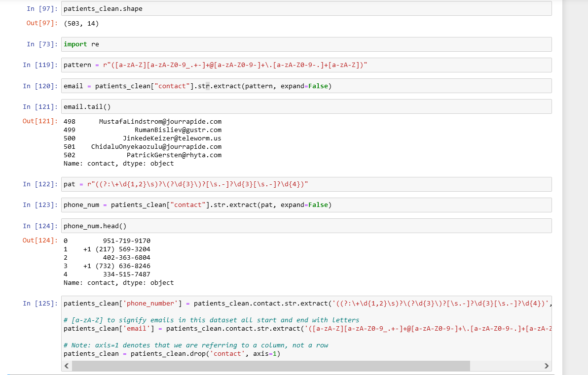Screen dimensions: 588x375
Task: Click the right arrow of the horizontal scrollbar
Action: point(547,366)
